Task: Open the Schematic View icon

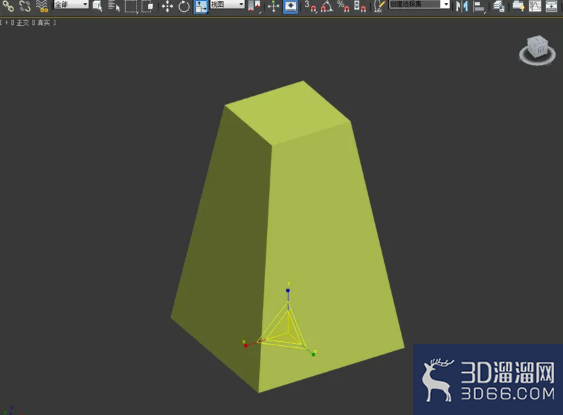Action: [x=551, y=6]
